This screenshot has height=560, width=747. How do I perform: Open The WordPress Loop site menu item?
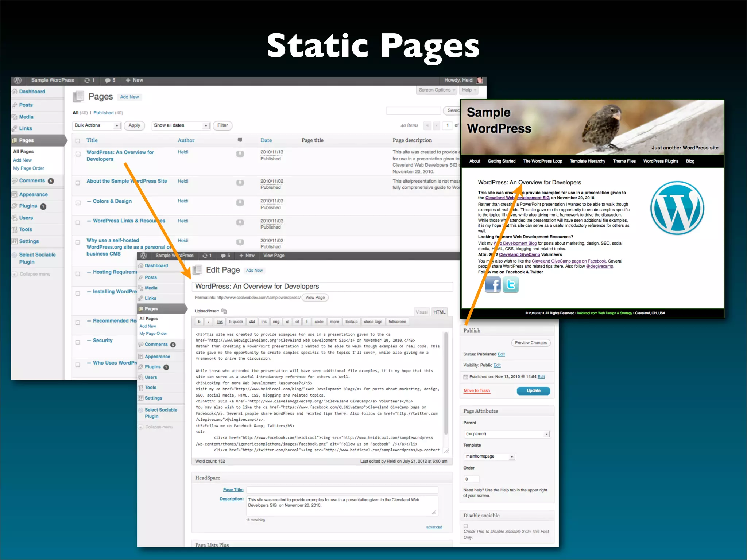[542, 161]
